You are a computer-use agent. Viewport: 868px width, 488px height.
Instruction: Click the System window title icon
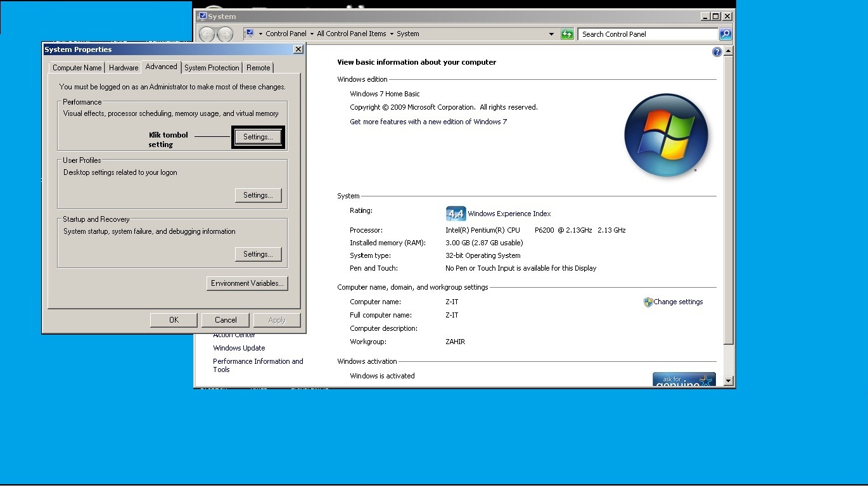202,16
